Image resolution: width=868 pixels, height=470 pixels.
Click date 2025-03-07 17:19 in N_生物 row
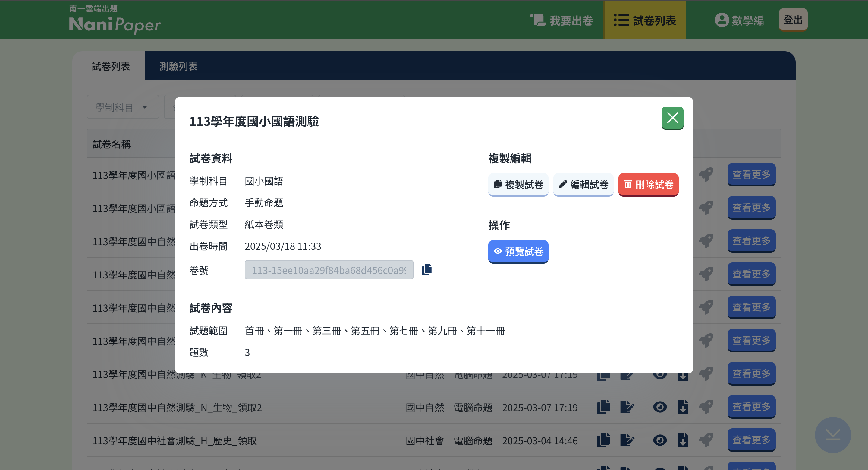coord(540,408)
